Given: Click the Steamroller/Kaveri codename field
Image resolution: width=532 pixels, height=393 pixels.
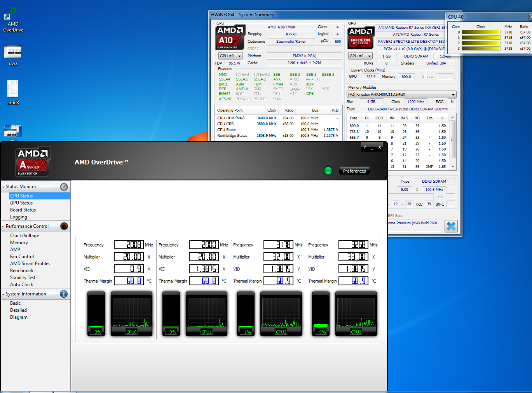Looking at the screenshot, I should coord(291,42).
